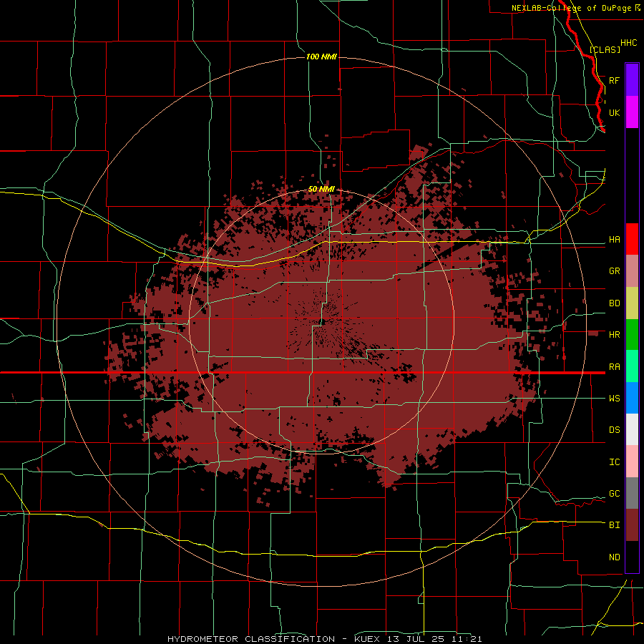644x644 pixels.
Task: Click the GC gray legend swatch
Action: [x=632, y=493]
